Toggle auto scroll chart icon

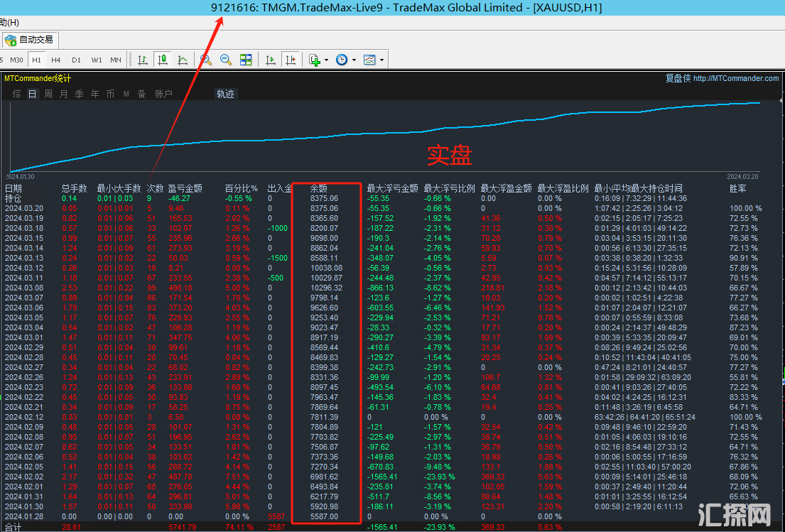(270, 60)
